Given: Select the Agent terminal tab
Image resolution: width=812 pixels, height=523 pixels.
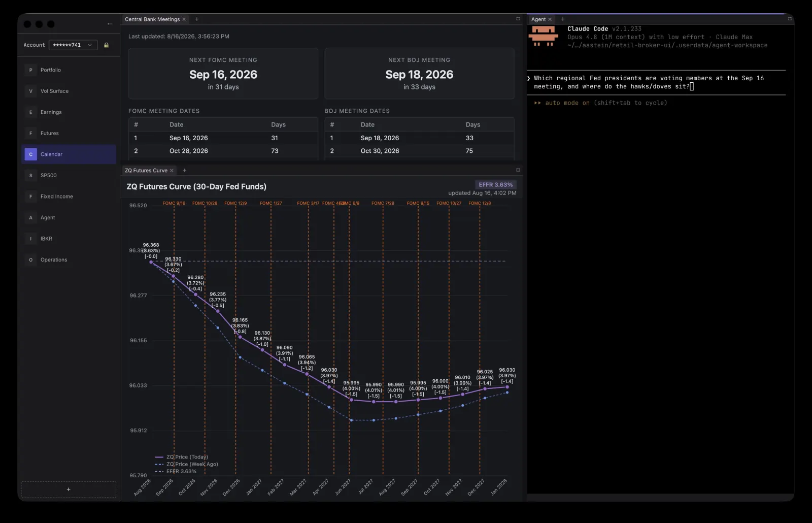Looking at the screenshot, I should click(538, 19).
